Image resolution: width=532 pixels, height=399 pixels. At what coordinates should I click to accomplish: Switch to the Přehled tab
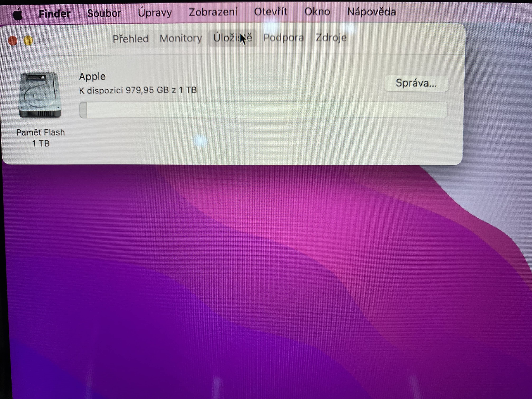(131, 39)
